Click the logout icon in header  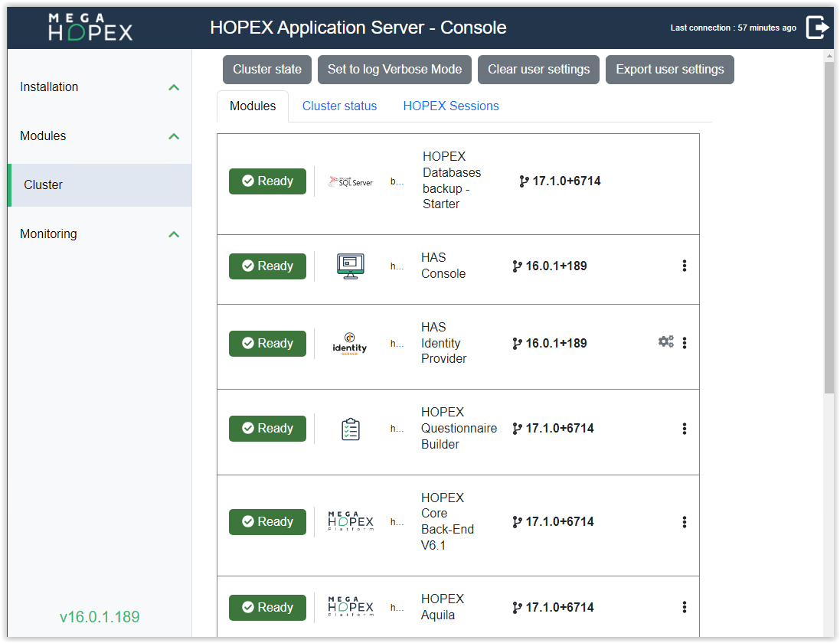point(817,28)
